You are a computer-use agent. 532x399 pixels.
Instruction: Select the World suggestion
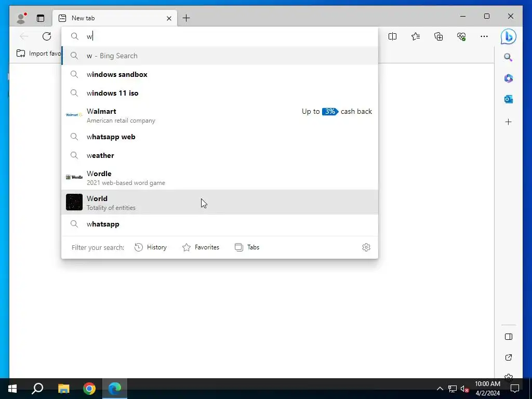tap(220, 202)
